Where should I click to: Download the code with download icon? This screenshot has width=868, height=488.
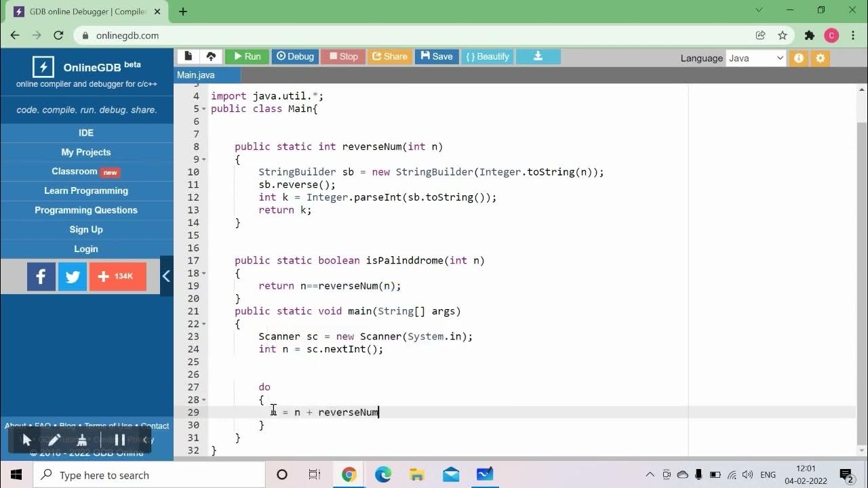point(538,56)
